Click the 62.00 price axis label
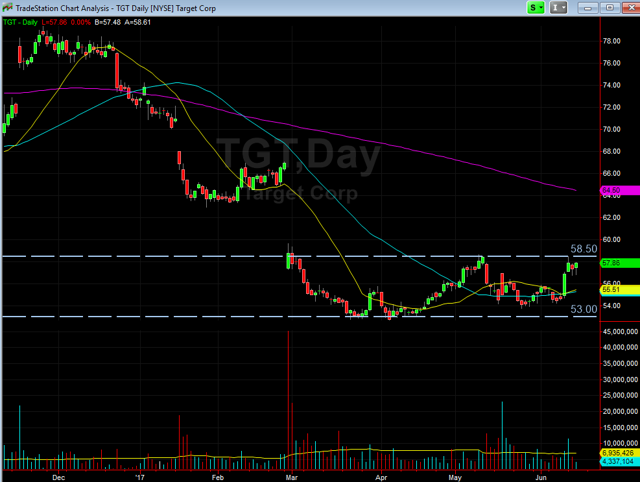This screenshot has height=482, width=640. pyautogui.click(x=611, y=217)
